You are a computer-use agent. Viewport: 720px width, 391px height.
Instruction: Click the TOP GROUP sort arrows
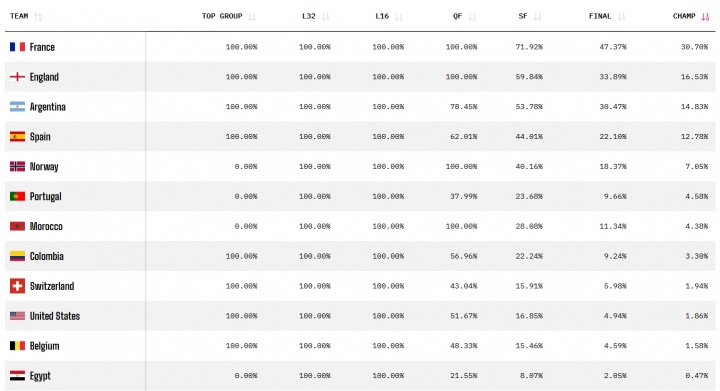coord(252,17)
